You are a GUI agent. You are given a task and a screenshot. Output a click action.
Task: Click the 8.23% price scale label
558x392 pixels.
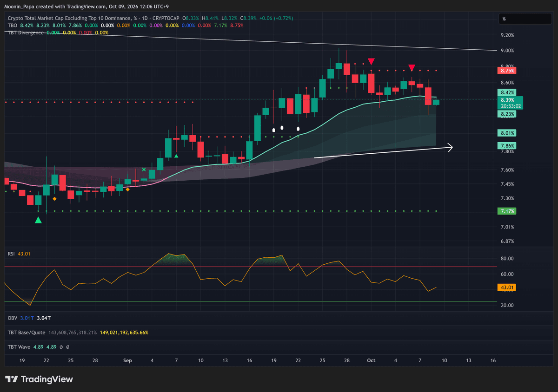[506, 114]
